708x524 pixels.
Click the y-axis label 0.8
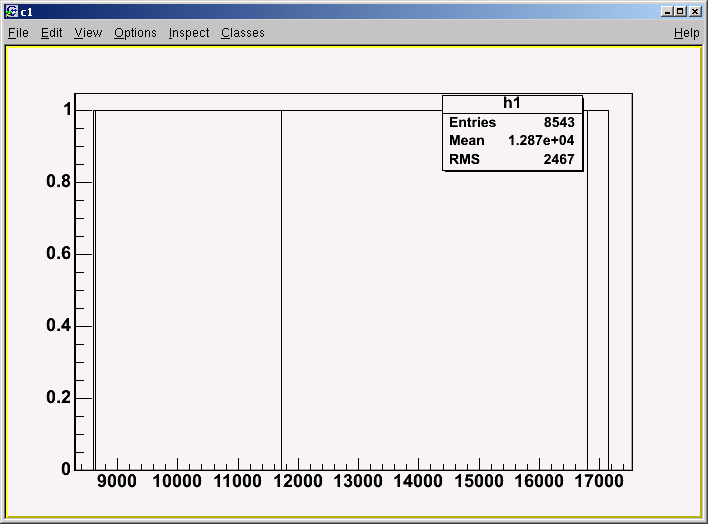[x=59, y=181]
